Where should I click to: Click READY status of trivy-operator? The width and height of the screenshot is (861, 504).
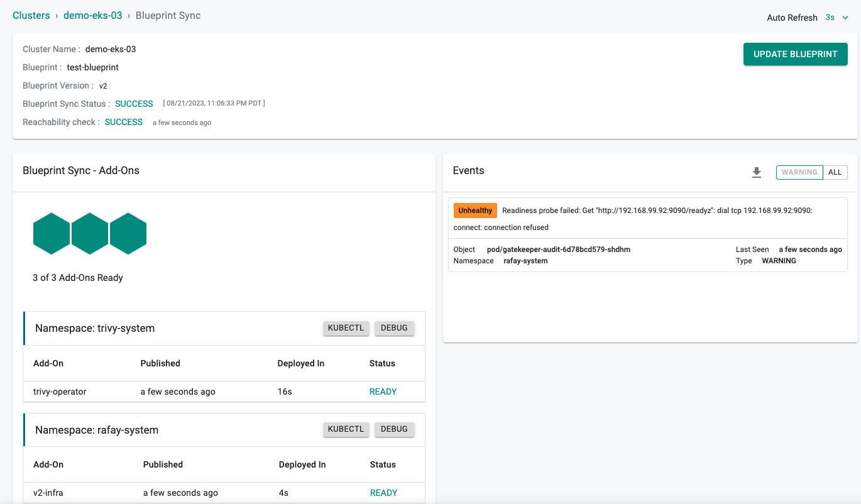(x=383, y=392)
